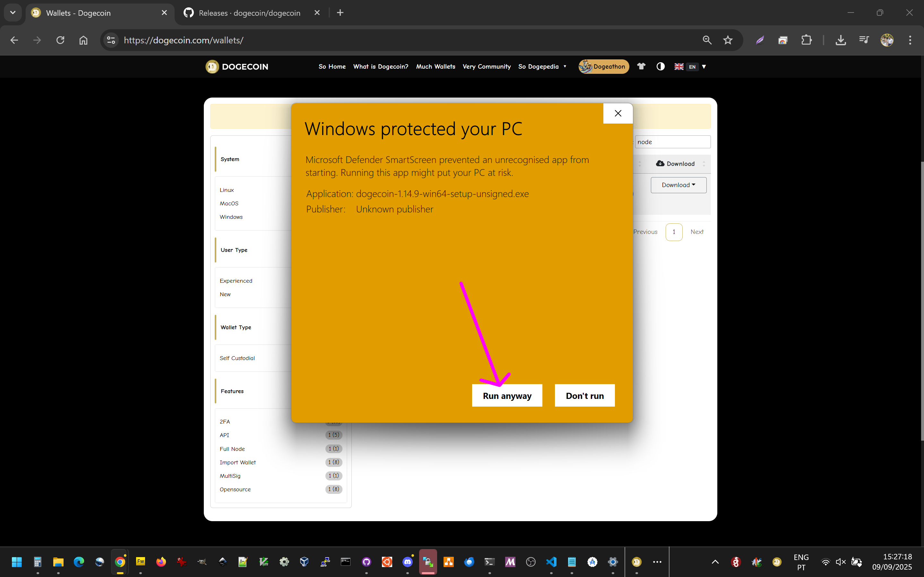
Task: Reload the page with refresh icon
Action: (x=60, y=40)
